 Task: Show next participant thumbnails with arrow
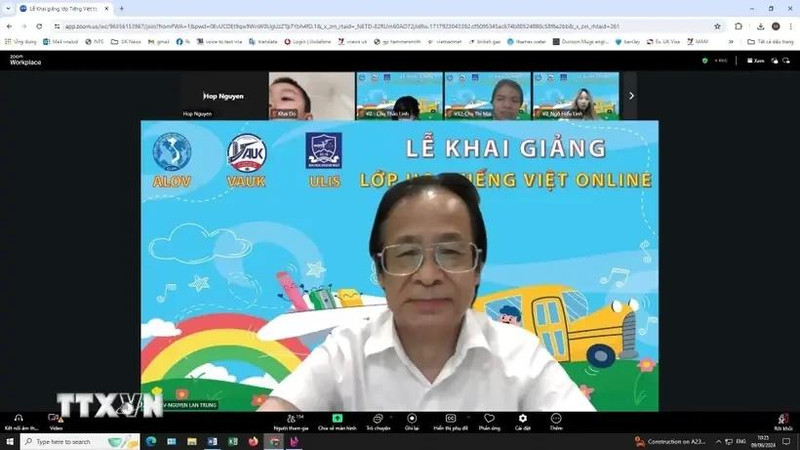click(631, 96)
